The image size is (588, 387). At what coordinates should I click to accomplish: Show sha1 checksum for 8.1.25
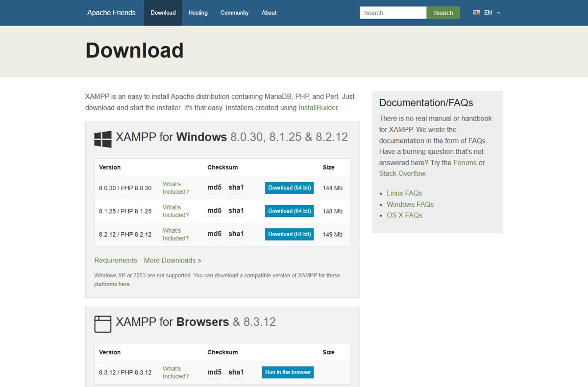(236, 211)
